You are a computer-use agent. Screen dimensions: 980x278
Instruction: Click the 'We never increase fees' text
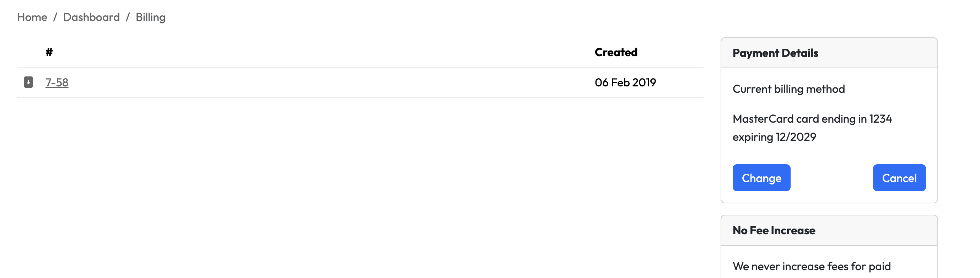(x=811, y=266)
